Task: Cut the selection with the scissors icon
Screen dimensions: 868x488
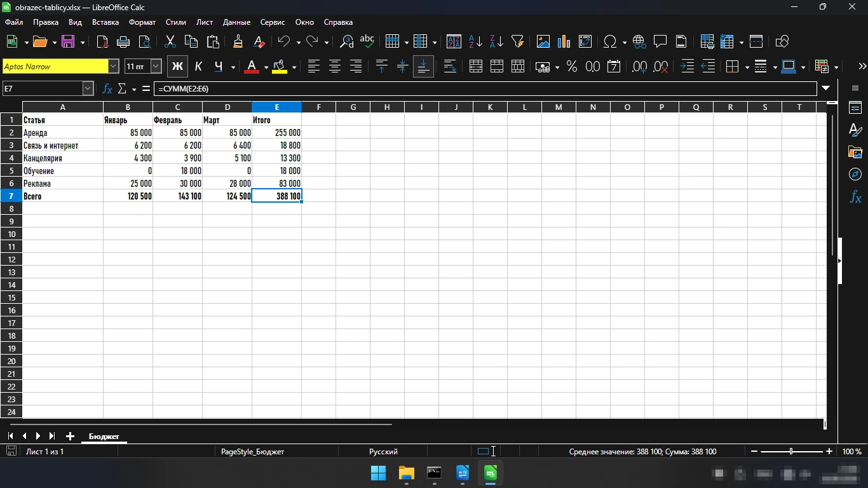Action: click(x=170, y=42)
